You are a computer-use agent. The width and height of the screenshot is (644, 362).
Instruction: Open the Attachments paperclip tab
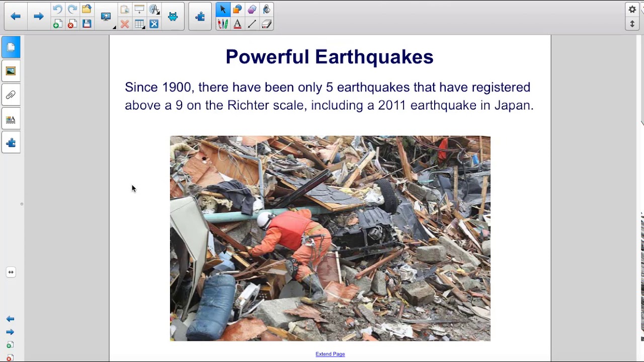11,95
